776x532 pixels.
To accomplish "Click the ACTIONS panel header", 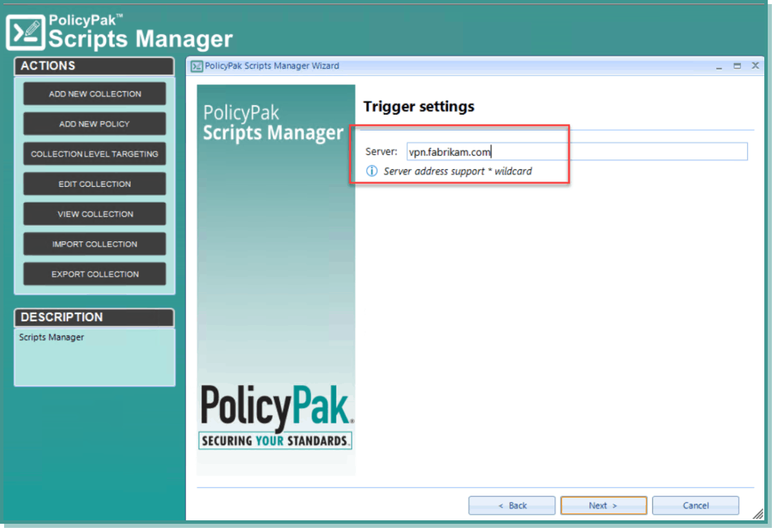I will 94,66.
